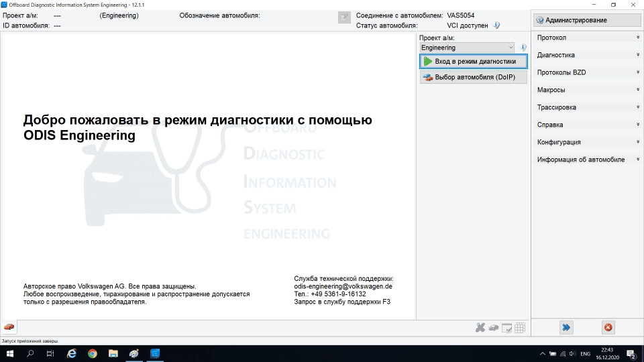644x362 pixels.
Task: Click Вход в режим диагностики button
Action: coord(473,62)
